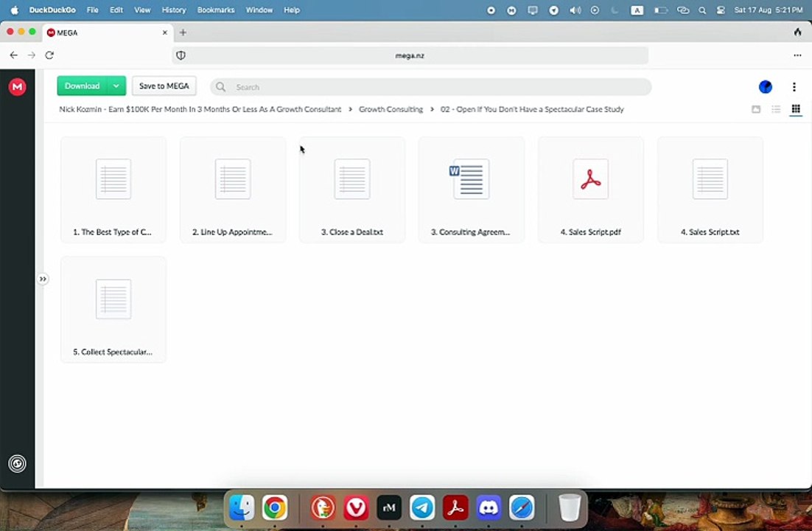Screen dimensions: 812x531
Task: Go to Growth Consulting breadcrumb
Action: pos(391,109)
